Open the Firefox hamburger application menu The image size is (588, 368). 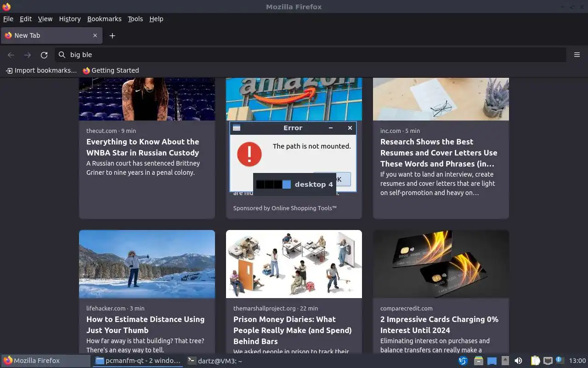pyautogui.click(x=577, y=55)
